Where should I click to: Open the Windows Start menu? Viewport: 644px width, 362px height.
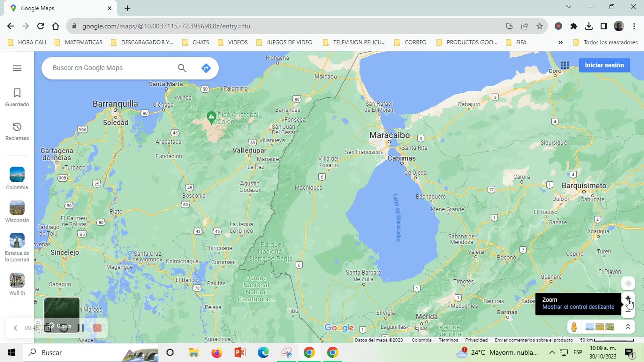[x=11, y=353]
